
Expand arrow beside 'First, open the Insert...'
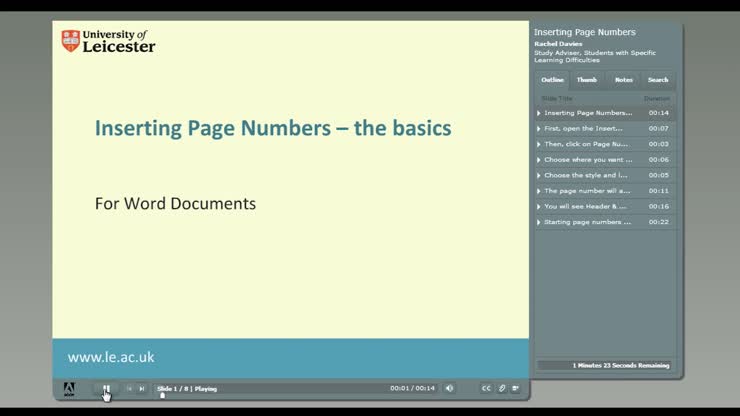pyautogui.click(x=538, y=128)
